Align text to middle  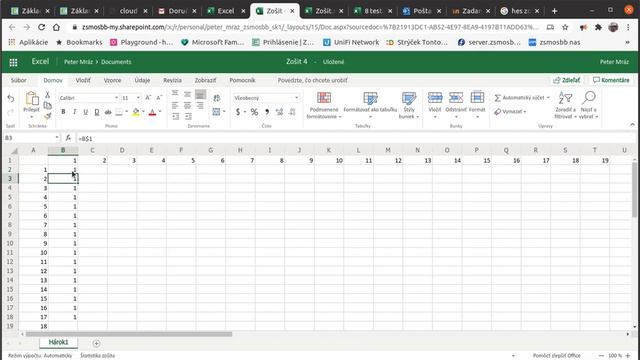click(x=187, y=94)
